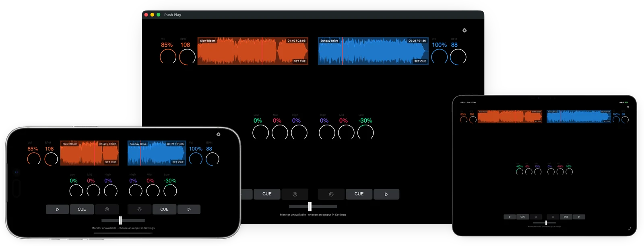Toggle left headphone monitor on the iPhone
The height and width of the screenshot is (246, 644).
point(107,209)
